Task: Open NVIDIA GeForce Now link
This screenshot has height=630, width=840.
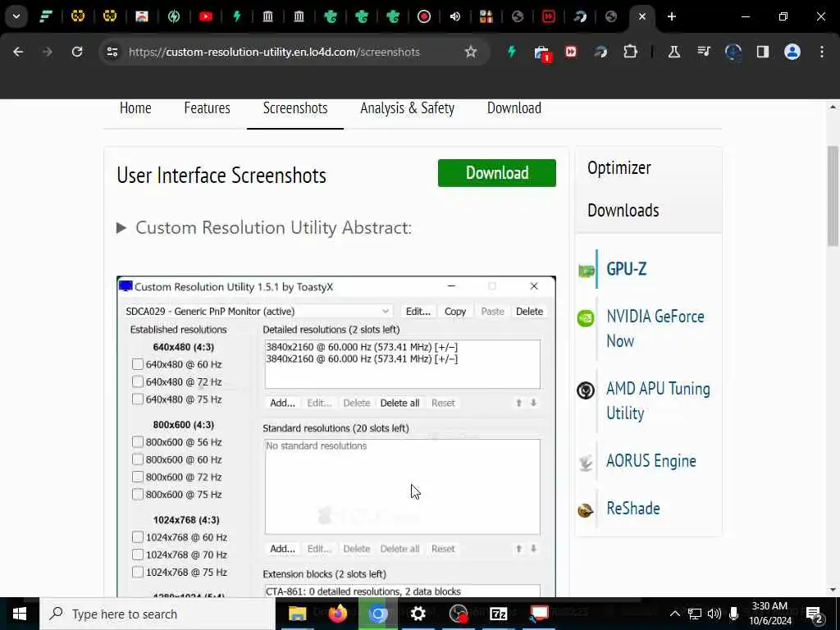Action: coord(655,328)
